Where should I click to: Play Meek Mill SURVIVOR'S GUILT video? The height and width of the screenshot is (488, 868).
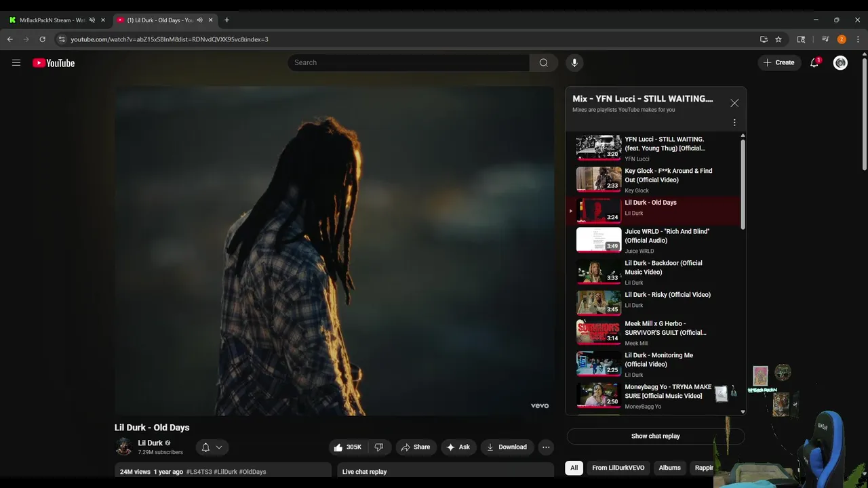tap(653, 333)
